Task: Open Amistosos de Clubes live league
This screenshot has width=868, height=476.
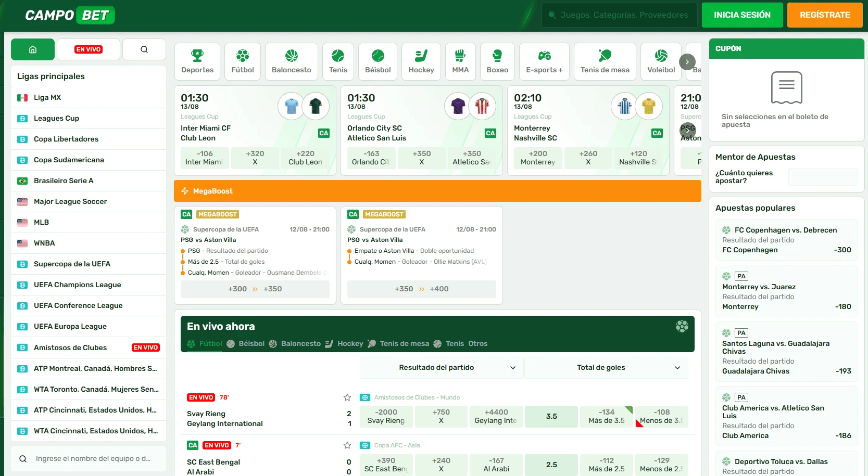Action: point(89,348)
